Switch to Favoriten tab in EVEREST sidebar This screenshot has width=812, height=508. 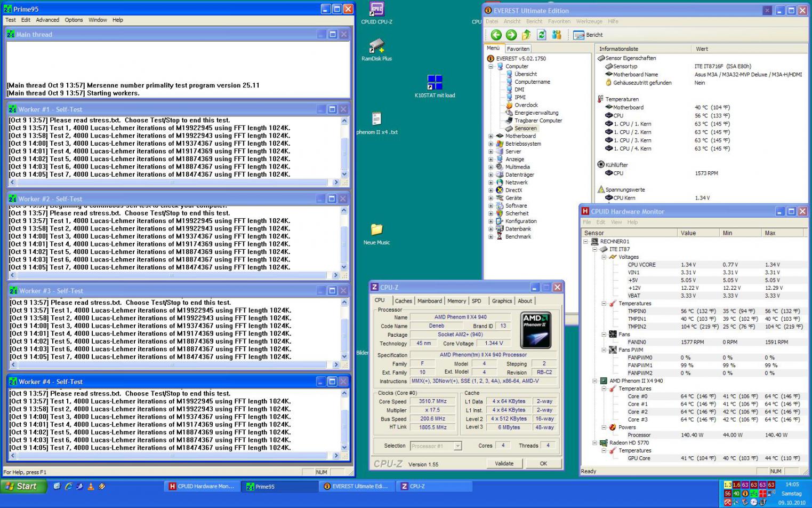518,49
